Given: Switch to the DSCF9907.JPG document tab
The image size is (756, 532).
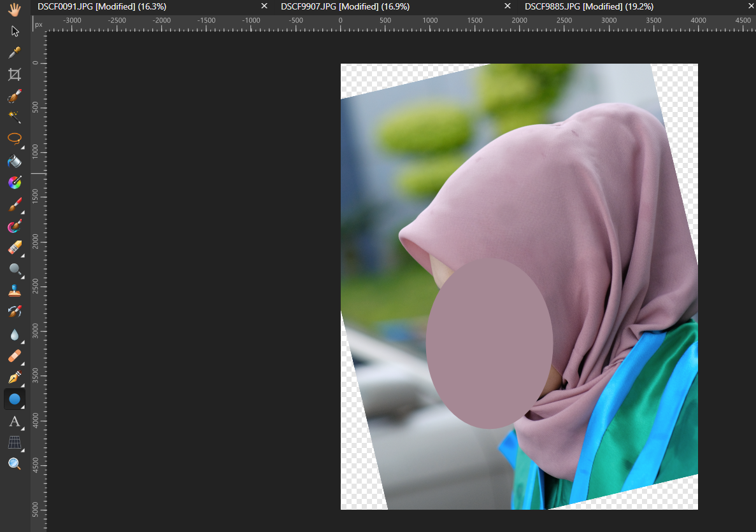Looking at the screenshot, I should pos(345,7).
